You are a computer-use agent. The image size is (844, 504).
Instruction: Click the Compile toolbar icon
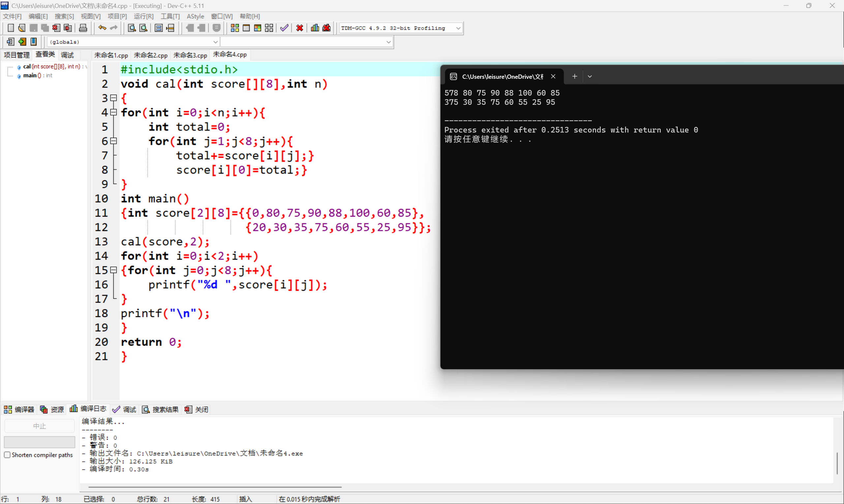234,28
